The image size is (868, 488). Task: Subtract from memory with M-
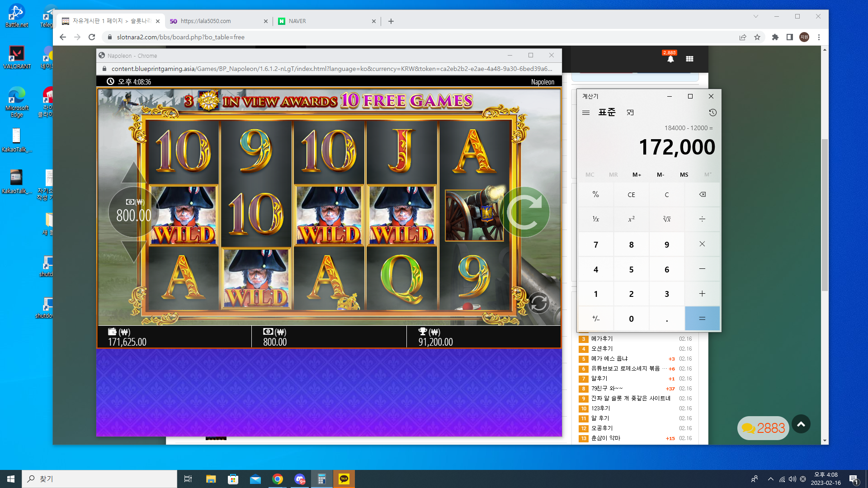click(x=660, y=175)
